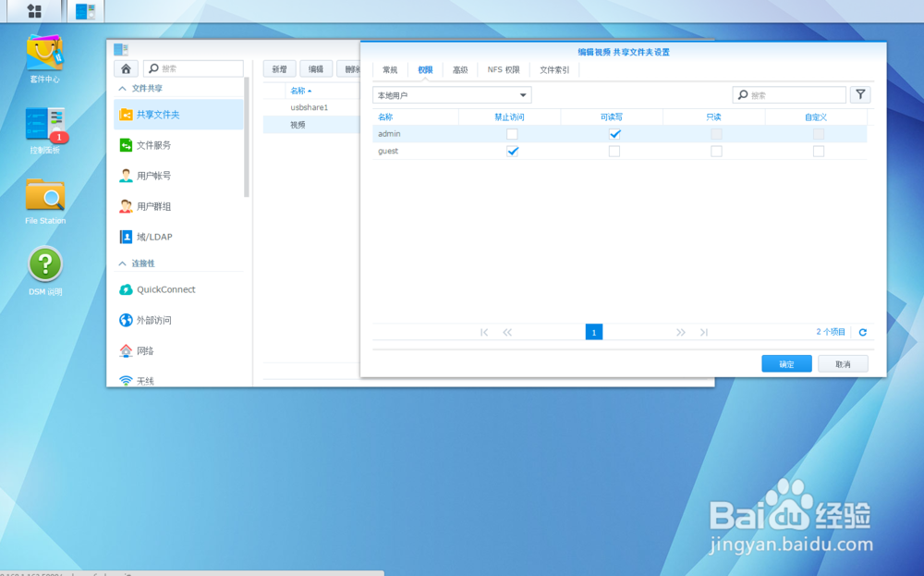Confirm changes with the 确定 button
Screen dimensions: 924x576
pyautogui.click(x=786, y=363)
